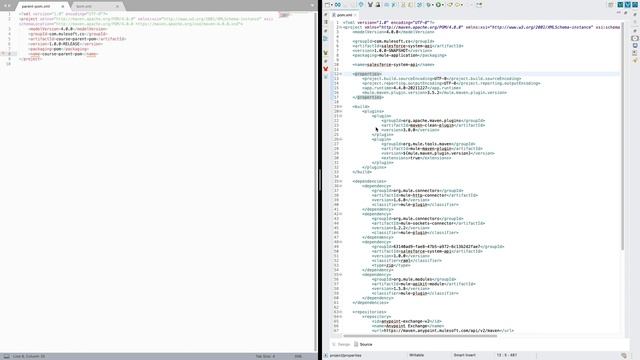Click the pin-shaped toolbar icon
This screenshot has height=360, width=640.
(361, 4)
